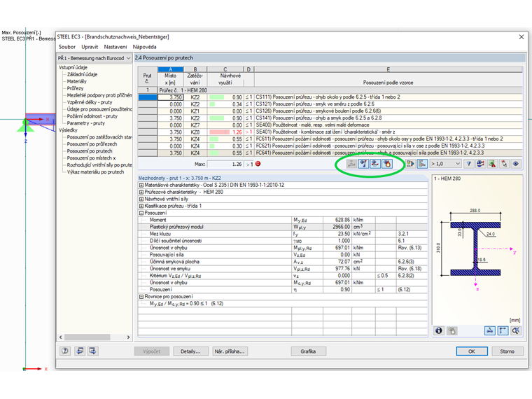532x399 pixels.
Task: Click Grafika button
Action: (x=308, y=351)
